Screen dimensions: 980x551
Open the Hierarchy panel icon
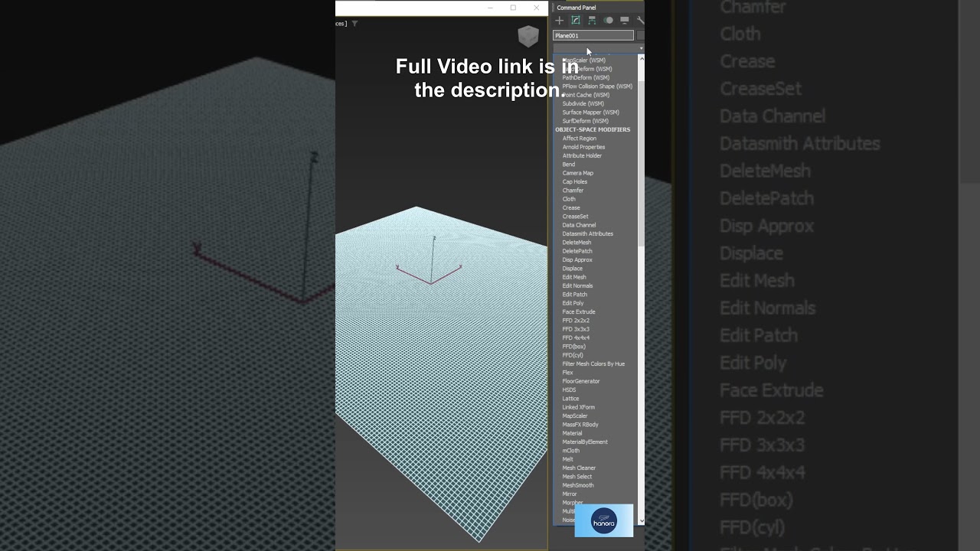[x=592, y=21]
